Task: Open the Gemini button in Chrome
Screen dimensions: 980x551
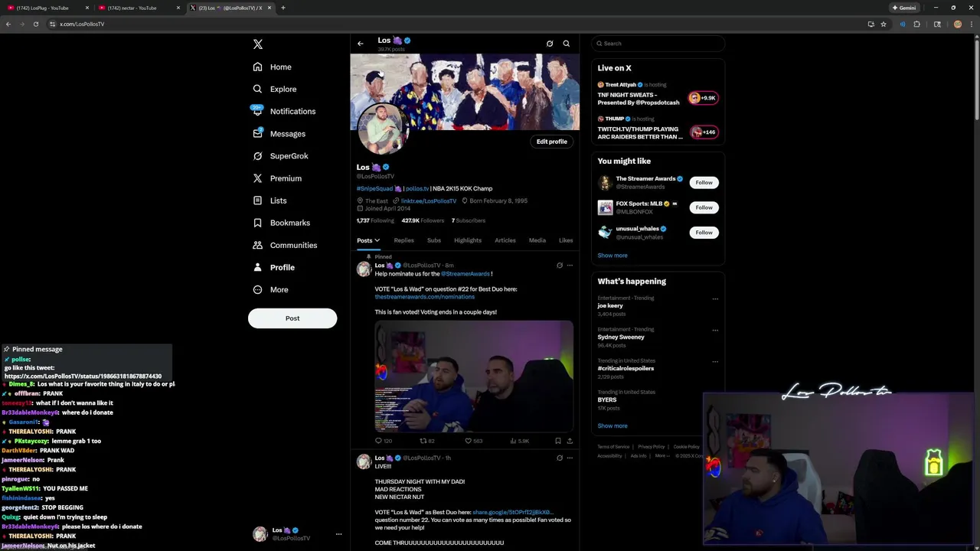Action: 904,8
